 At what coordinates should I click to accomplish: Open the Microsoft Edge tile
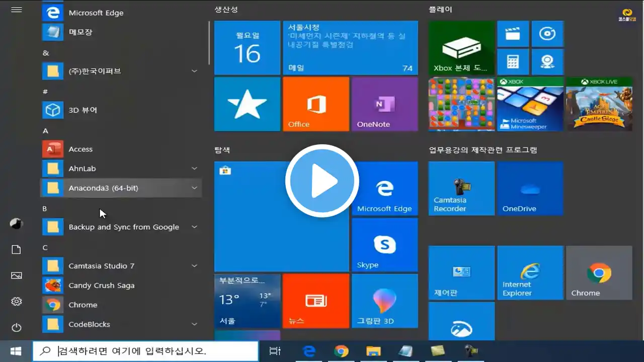[x=384, y=189]
